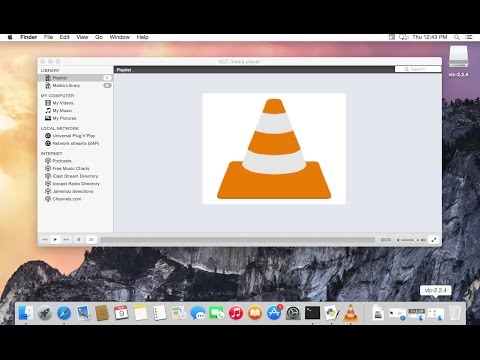Viewport: 480px width, 360px height.
Task: Select Network streams (SAP) entry
Action: (x=75, y=143)
